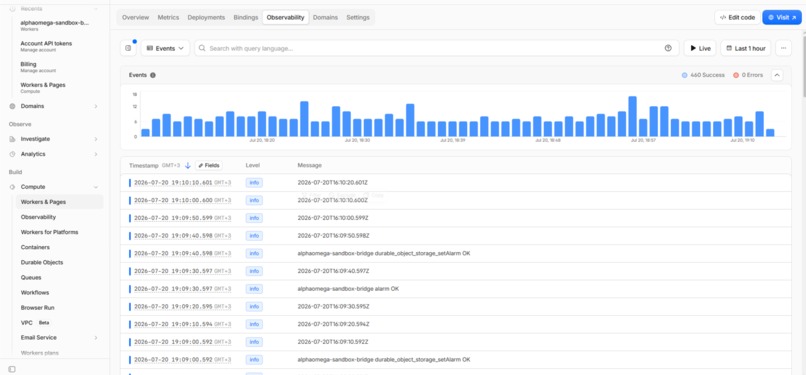
Task: Collapse sidebar with bottom-left panel icon
Action: click(x=12, y=369)
